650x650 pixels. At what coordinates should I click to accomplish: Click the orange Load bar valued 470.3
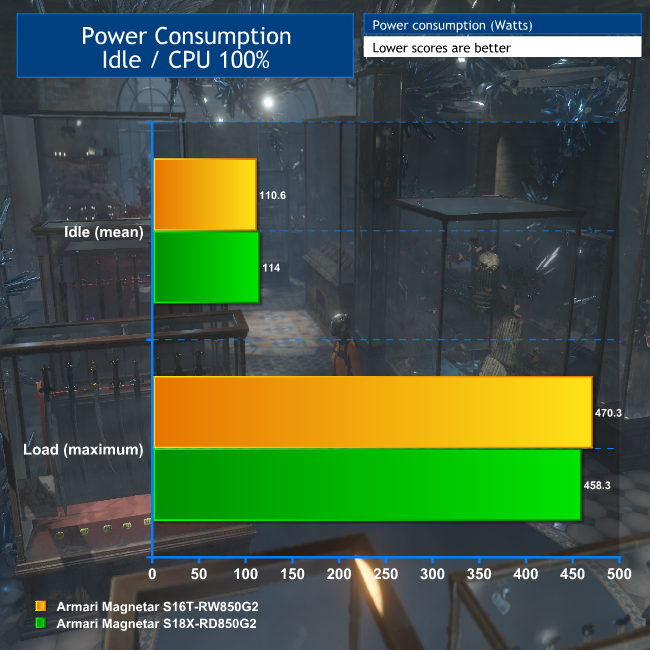click(373, 412)
